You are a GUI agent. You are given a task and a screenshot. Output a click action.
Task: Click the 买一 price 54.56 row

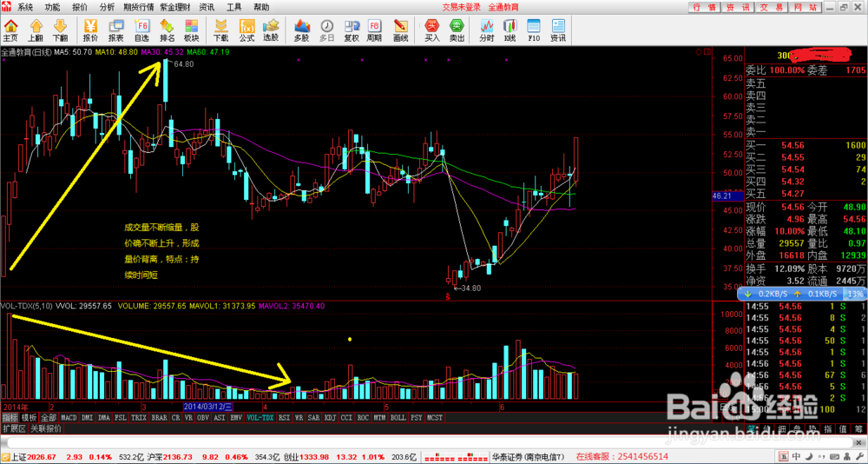click(806, 145)
